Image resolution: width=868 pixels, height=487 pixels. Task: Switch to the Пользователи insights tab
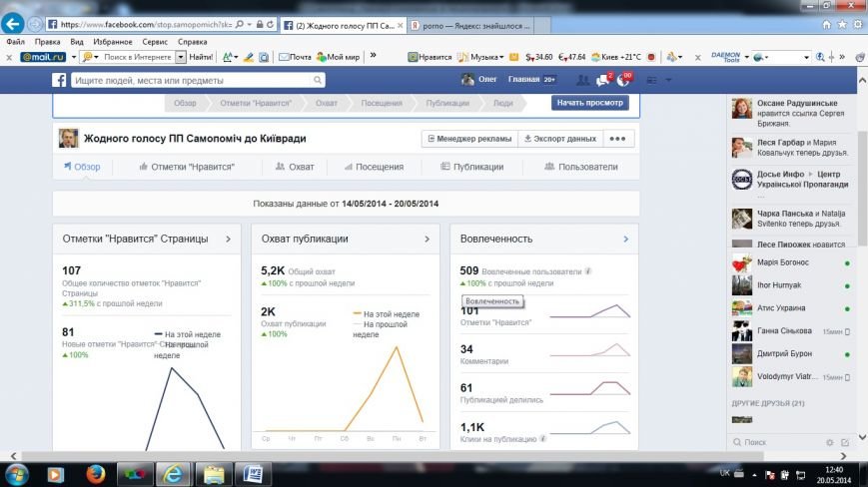pos(581,167)
